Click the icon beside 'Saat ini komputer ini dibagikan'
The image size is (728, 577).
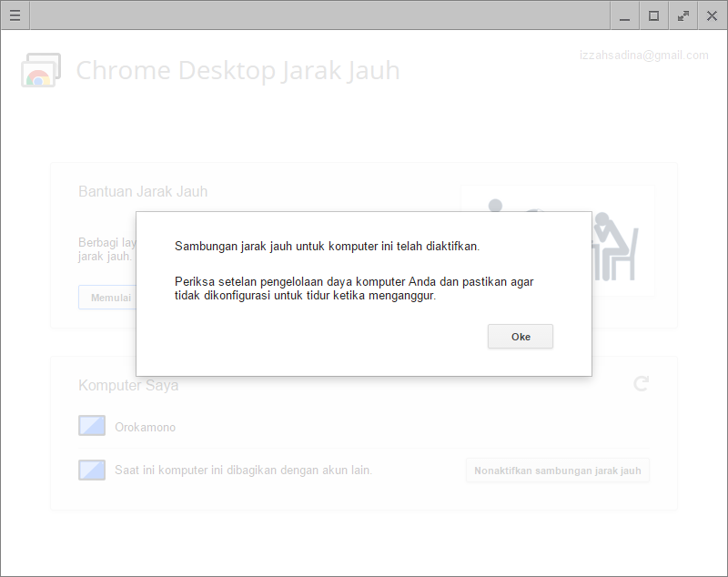coord(92,470)
